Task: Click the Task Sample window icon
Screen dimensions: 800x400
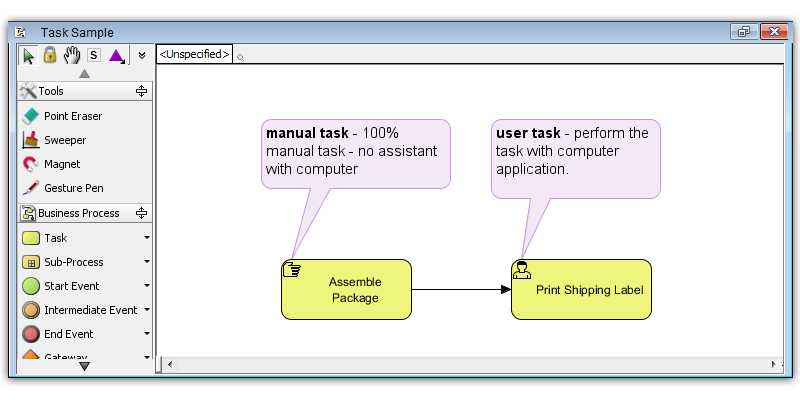Action: pyautogui.click(x=20, y=33)
